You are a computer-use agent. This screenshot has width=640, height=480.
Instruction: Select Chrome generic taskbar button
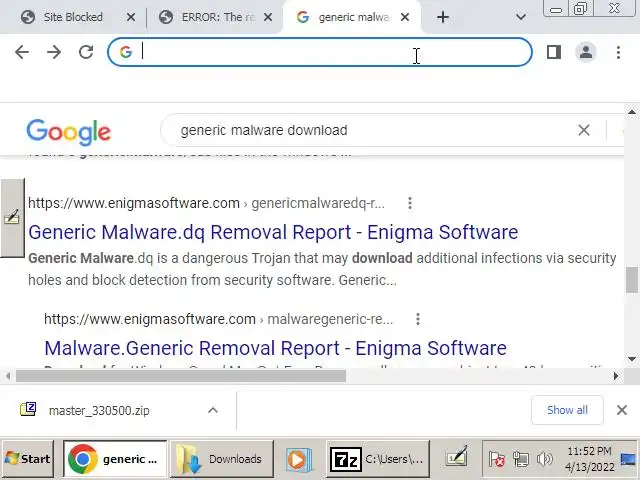coord(115,459)
